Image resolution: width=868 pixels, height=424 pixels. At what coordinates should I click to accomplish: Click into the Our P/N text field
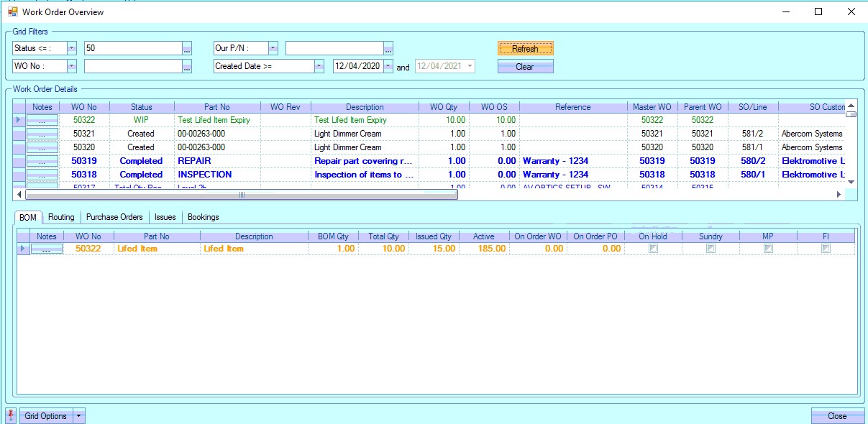pyautogui.click(x=333, y=49)
